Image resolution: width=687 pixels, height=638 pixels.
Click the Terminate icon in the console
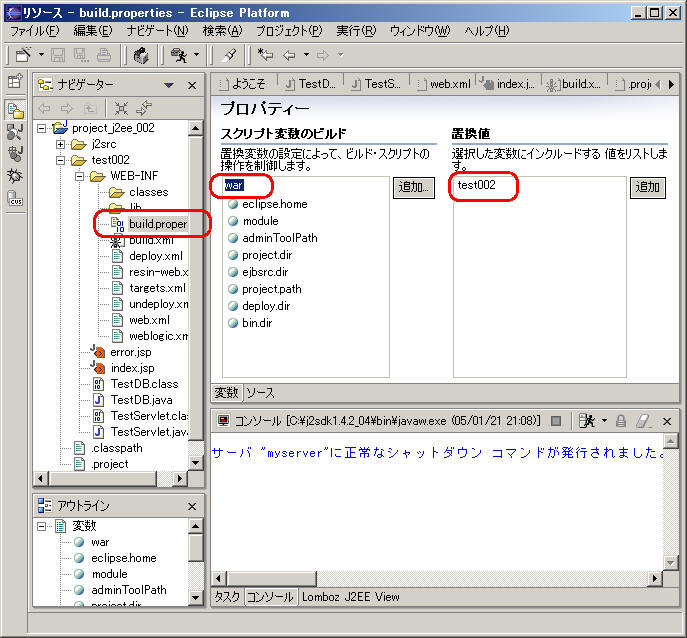tap(556, 421)
